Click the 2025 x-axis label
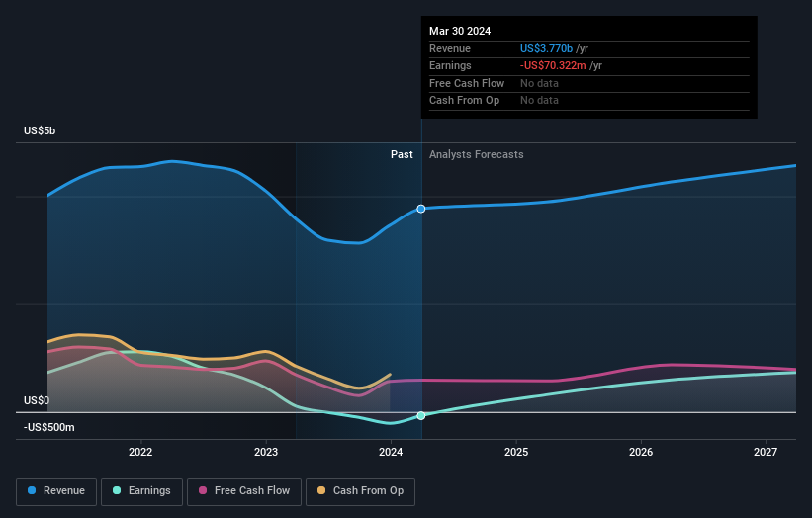Viewport: 812px width, 518px height. coord(516,453)
